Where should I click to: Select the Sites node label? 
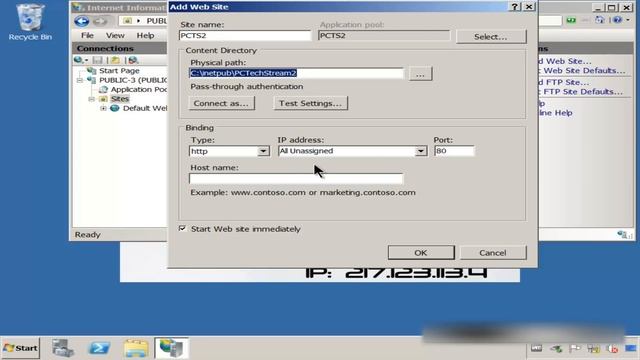[x=120, y=99]
